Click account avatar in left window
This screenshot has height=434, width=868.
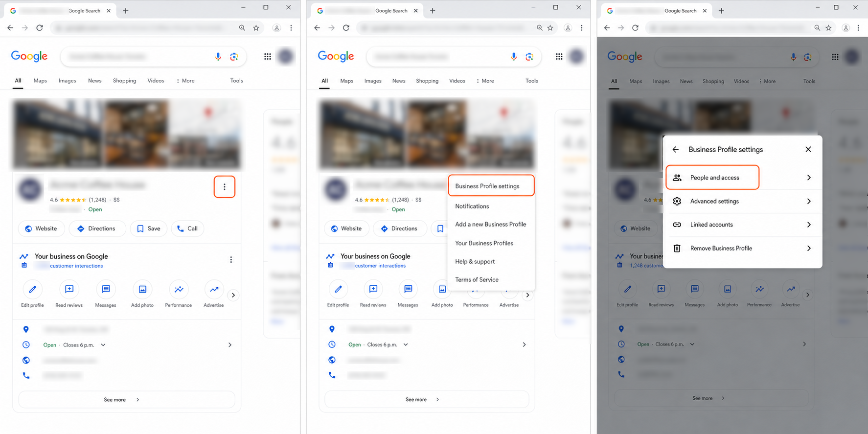point(286,57)
